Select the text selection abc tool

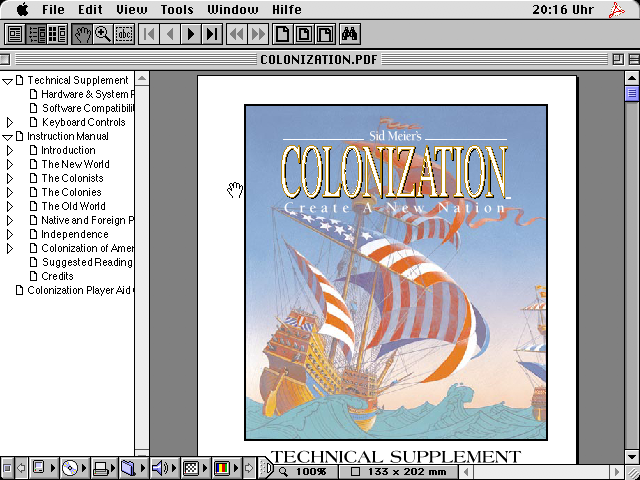tap(124, 34)
